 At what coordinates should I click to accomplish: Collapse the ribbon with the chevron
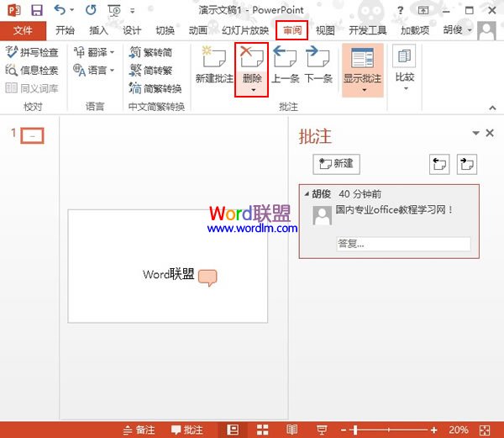[x=492, y=108]
